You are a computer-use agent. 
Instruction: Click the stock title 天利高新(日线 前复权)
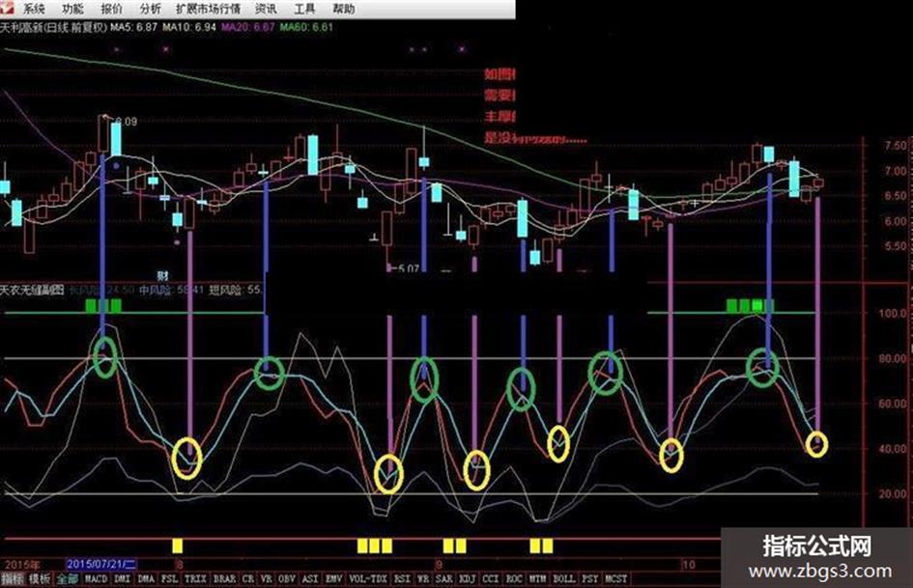[x=53, y=27]
